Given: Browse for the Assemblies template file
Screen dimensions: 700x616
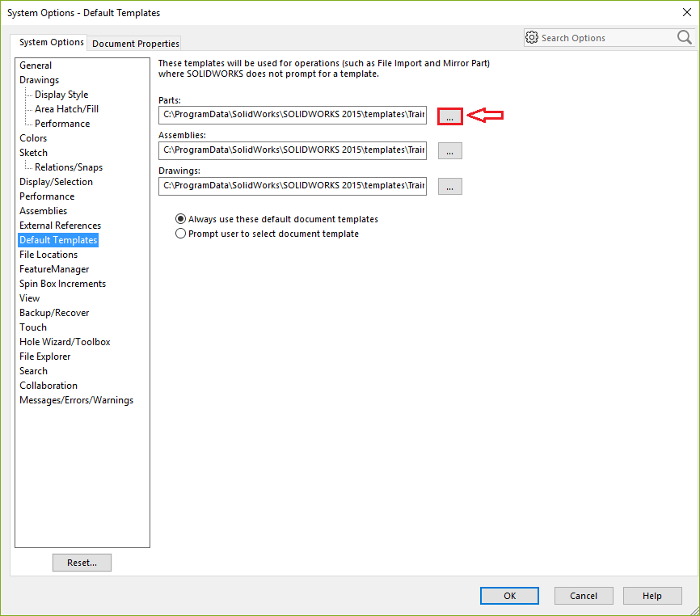Looking at the screenshot, I should point(450,151).
